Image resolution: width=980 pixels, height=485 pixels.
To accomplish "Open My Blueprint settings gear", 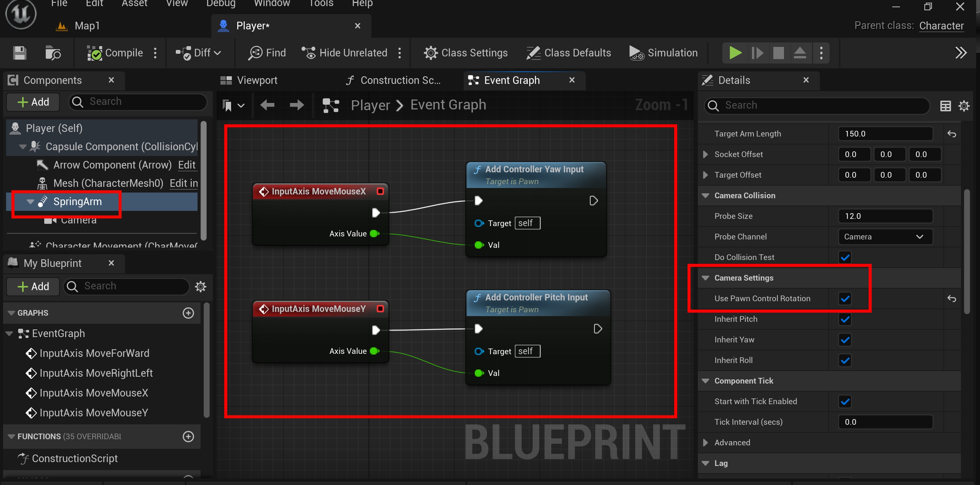I will click(x=201, y=286).
